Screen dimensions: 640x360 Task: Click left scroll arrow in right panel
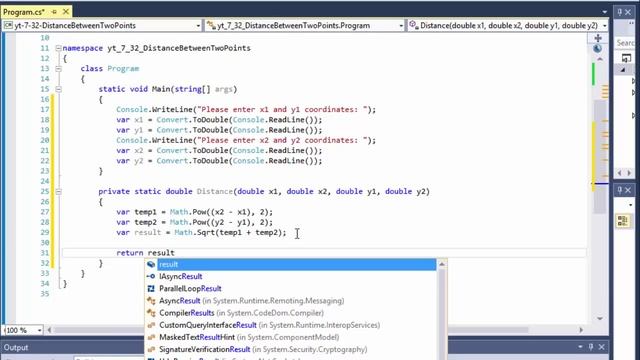[620, 173]
